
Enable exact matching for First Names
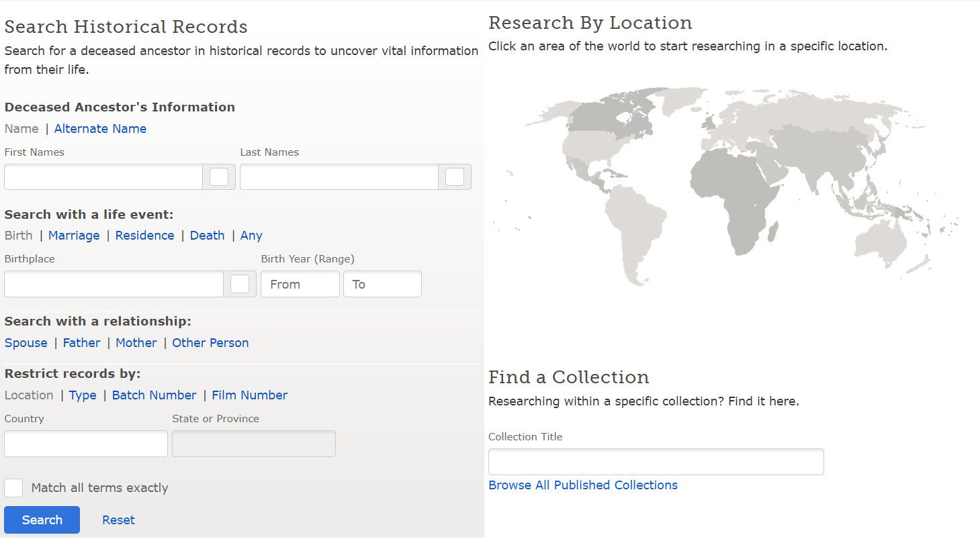218,177
